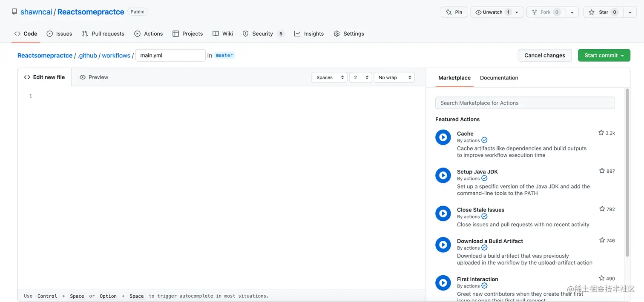Select the Edit new file tab
Viewport: 644px width, 302px height.
(44, 77)
